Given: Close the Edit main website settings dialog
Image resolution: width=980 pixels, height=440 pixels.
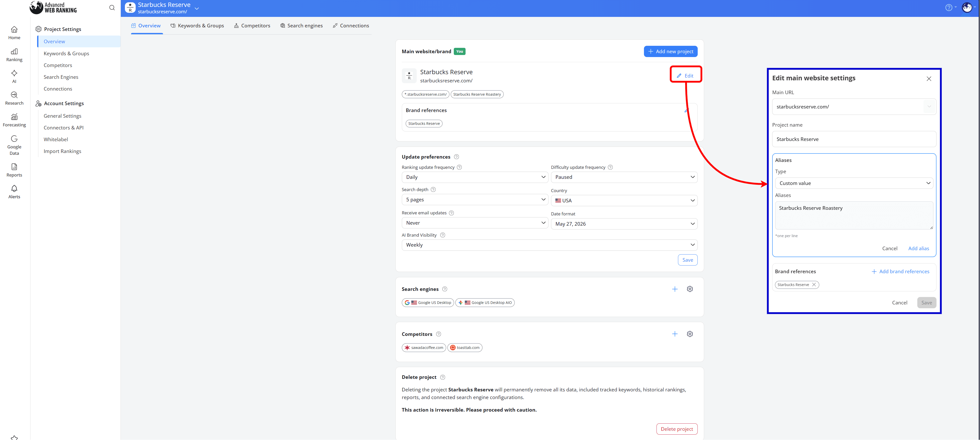Looking at the screenshot, I should point(929,79).
